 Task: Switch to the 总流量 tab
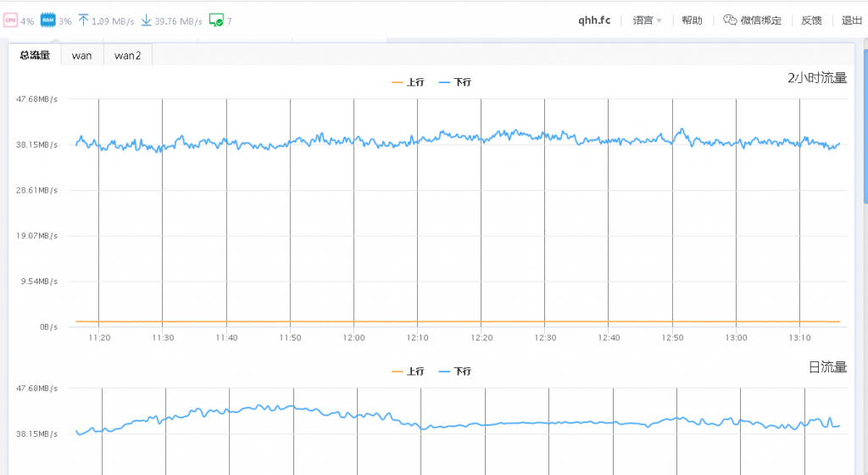[35, 55]
